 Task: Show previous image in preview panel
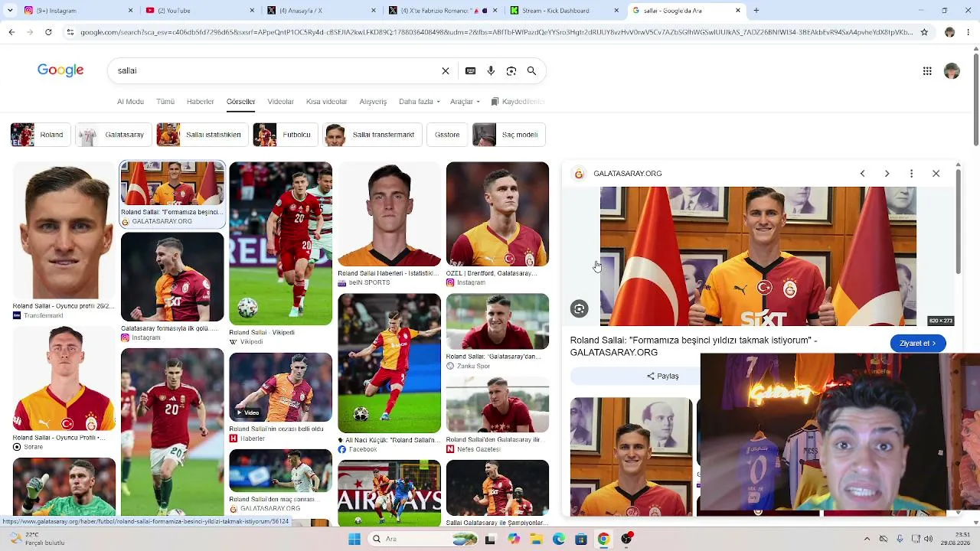tap(862, 174)
